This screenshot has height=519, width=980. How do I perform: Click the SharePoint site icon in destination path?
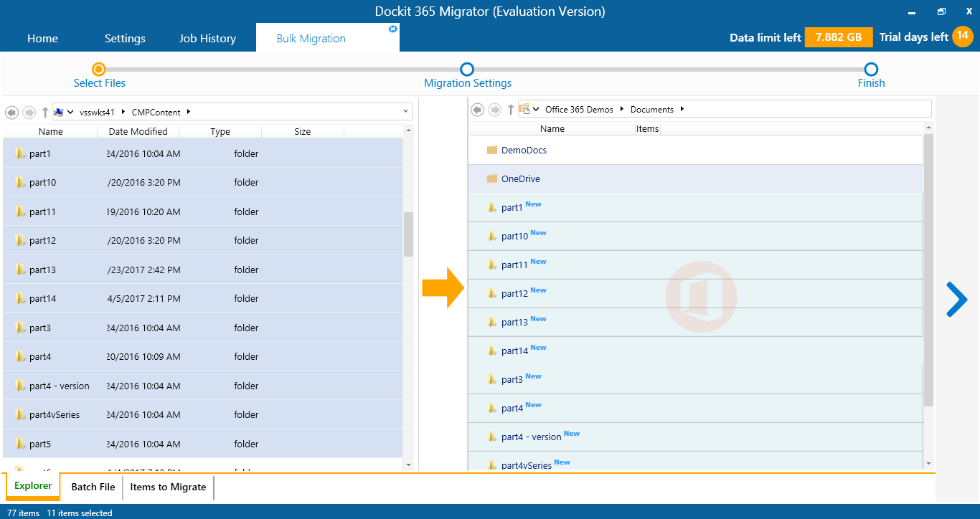(x=524, y=109)
